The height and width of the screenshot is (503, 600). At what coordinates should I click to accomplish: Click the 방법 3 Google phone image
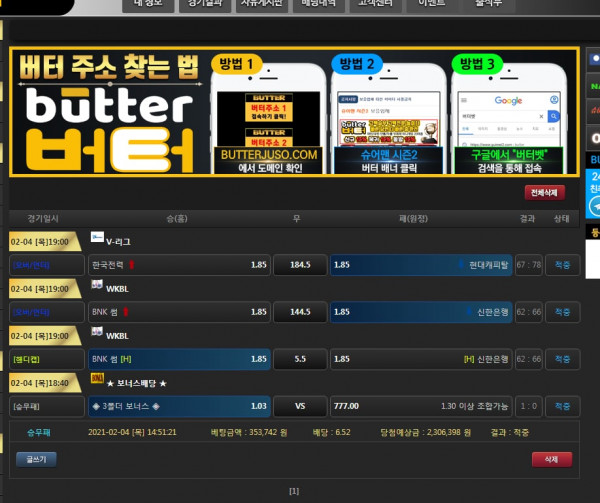(509, 120)
